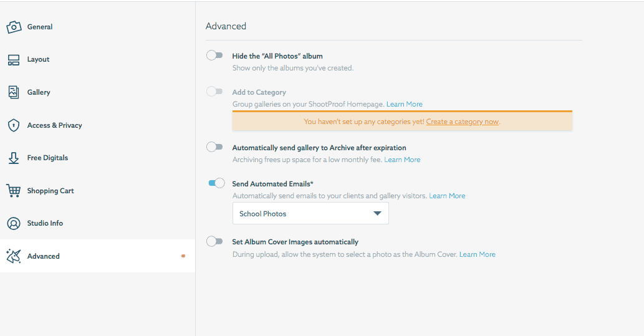Viewport: 644px width, 336px height.
Task: Enable automatic send to Archive after expiration
Action: coord(214,146)
